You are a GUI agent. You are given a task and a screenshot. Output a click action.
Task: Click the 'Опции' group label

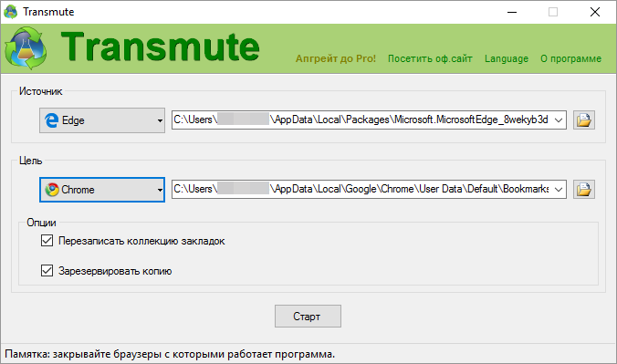pyautogui.click(x=41, y=223)
